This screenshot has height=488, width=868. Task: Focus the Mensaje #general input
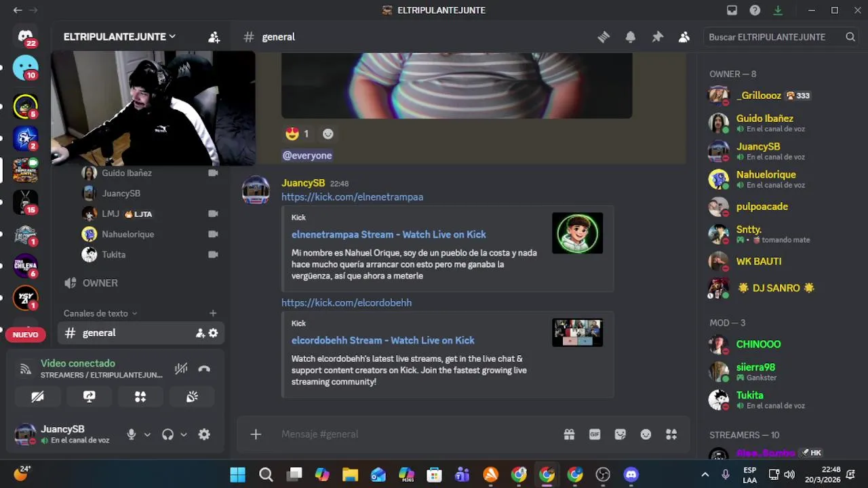(417, 434)
